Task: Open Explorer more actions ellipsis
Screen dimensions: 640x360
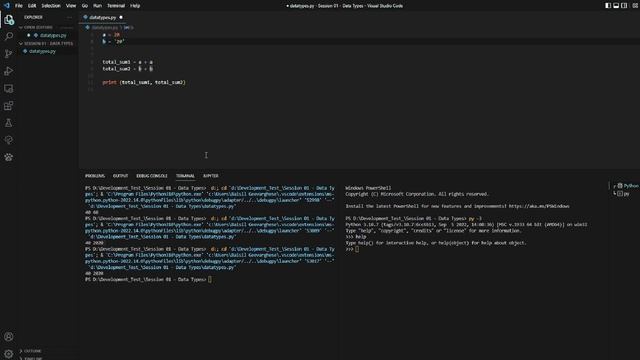Action: (69, 17)
